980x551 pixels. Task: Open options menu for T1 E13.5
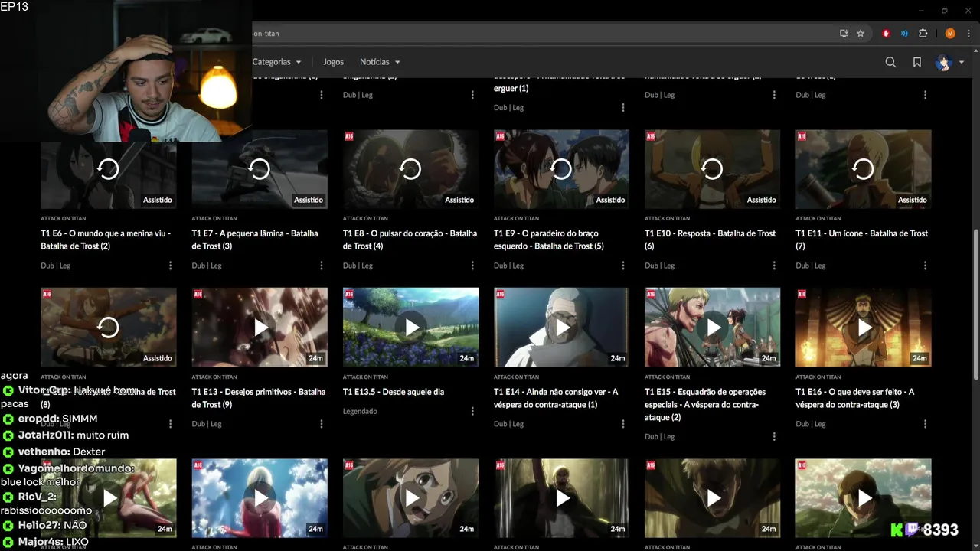472,411
